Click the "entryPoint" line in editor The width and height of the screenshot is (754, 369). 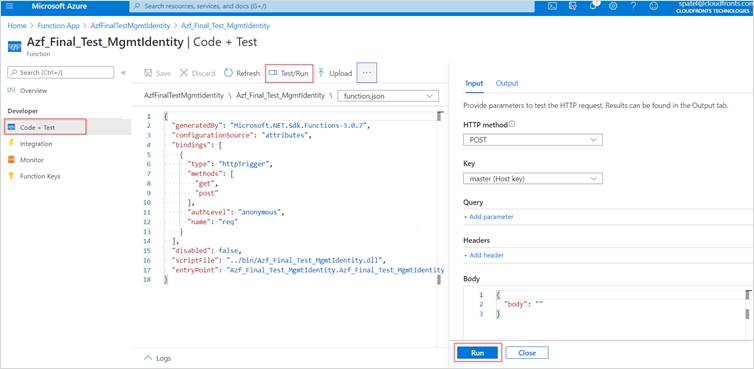point(308,270)
